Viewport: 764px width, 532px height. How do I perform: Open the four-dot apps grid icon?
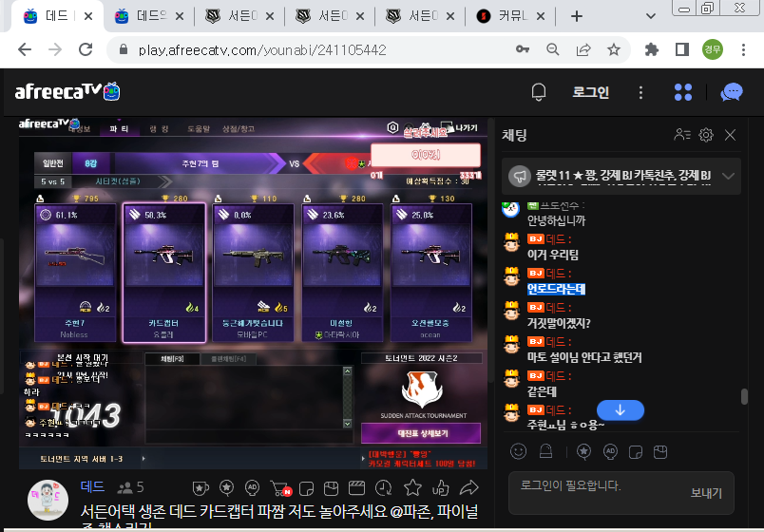coord(683,92)
